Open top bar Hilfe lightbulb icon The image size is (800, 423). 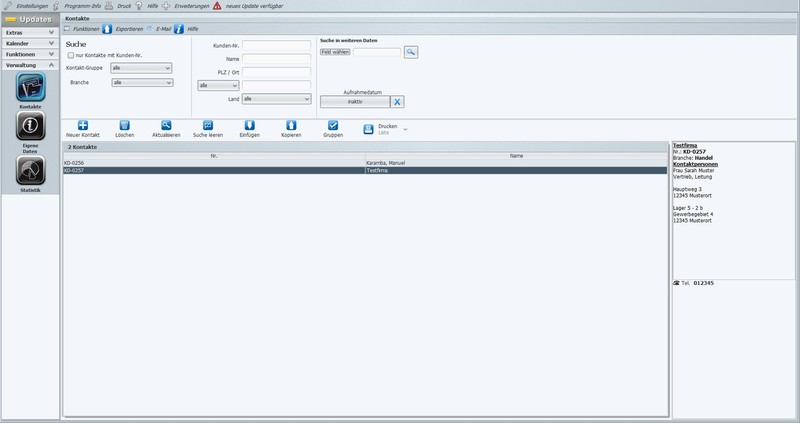(x=138, y=6)
